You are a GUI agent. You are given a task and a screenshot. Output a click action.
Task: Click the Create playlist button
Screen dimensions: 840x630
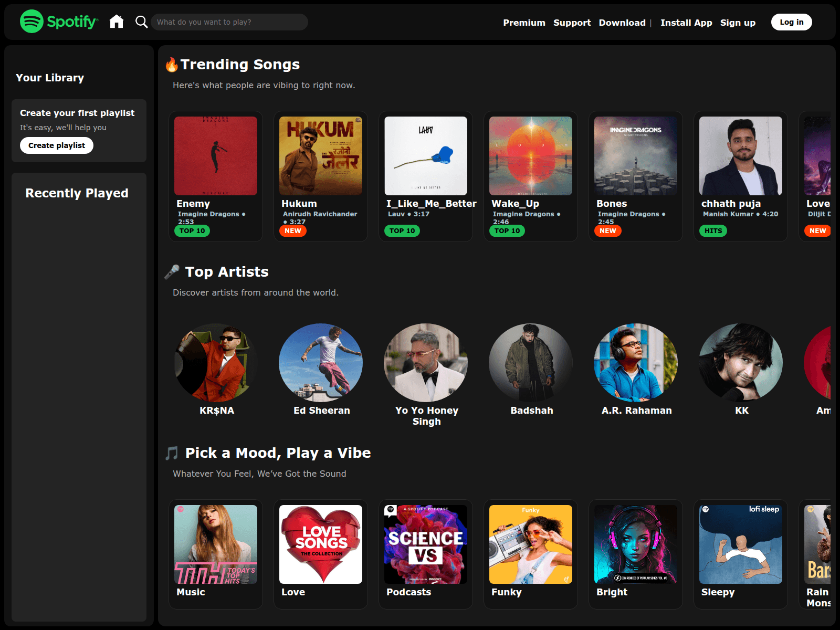(56, 145)
